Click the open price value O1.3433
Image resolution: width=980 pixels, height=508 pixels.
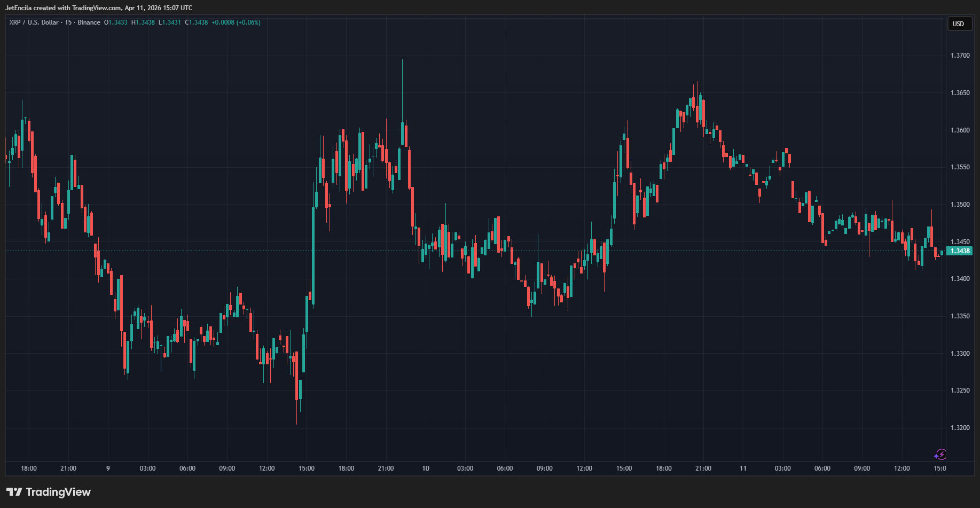click(116, 22)
